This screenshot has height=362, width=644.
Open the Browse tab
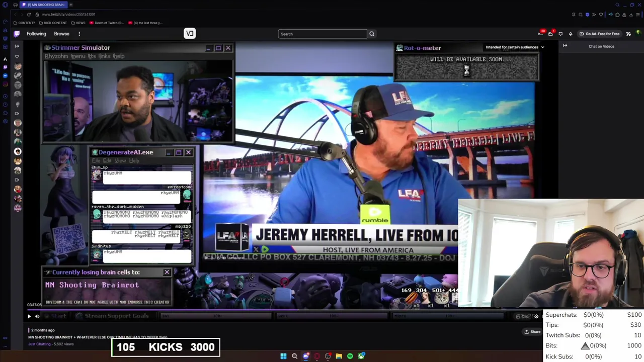click(61, 34)
